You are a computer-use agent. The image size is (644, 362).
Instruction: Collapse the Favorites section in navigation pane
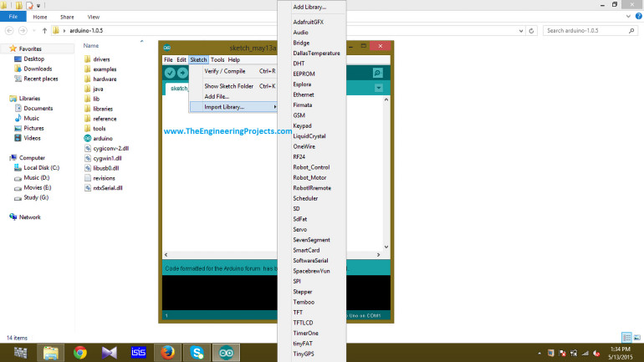5,48
